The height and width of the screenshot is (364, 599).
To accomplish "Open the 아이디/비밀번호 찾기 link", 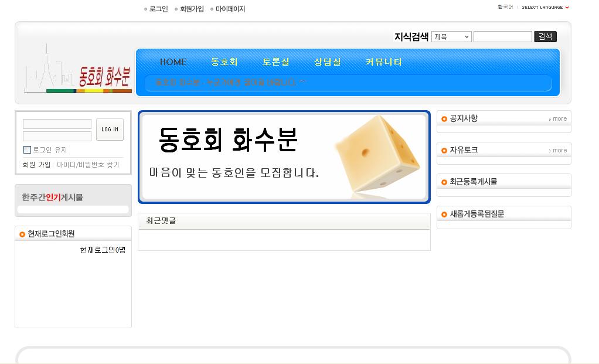I will point(88,165).
